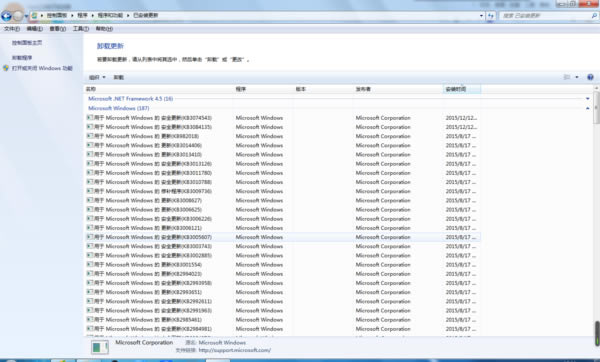This screenshot has width=600, height=362.
Task: Open the http://support.microsoft.com/ link
Action: coord(235,350)
